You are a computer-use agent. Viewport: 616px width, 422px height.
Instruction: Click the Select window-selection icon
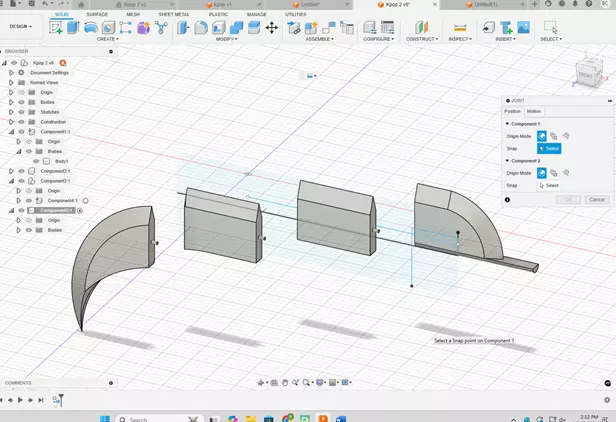click(551, 28)
